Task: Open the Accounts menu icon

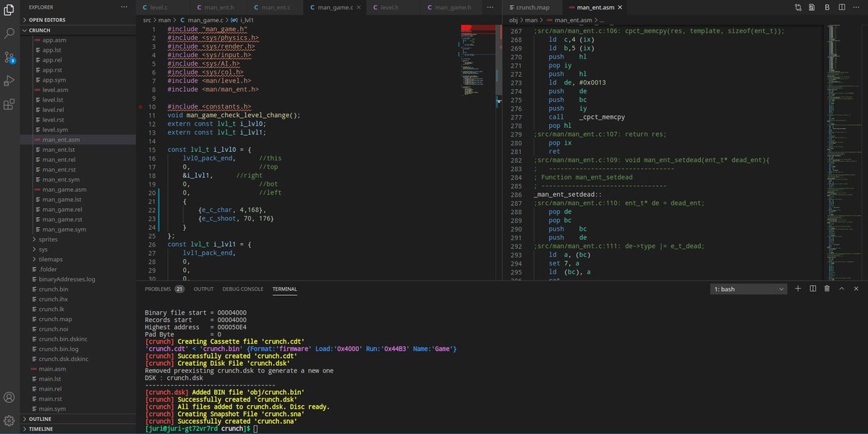Action: [x=9, y=397]
